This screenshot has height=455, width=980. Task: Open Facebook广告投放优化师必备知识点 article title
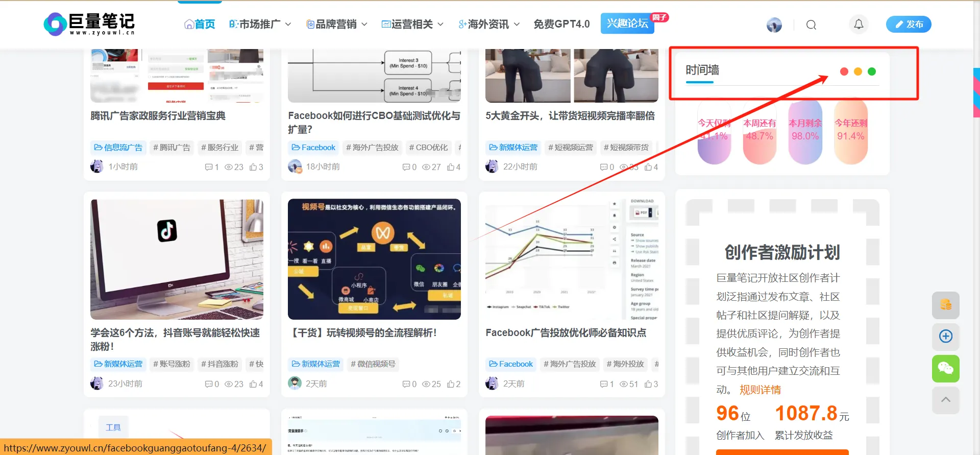[x=566, y=333]
